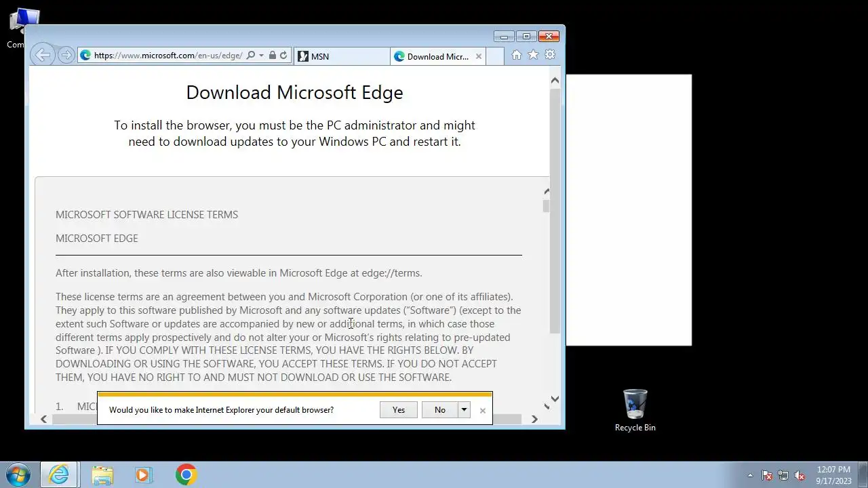
Task: Click the browser Back arrow button
Action: (x=42, y=56)
